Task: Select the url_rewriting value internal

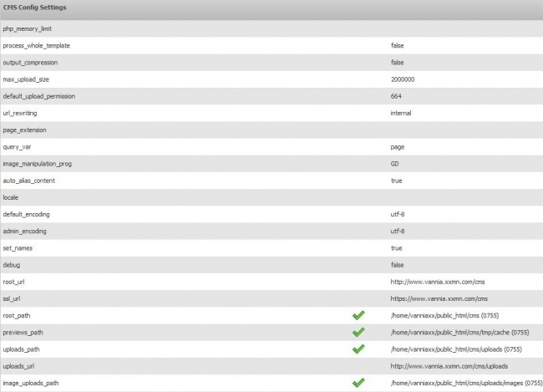Action: [400, 113]
